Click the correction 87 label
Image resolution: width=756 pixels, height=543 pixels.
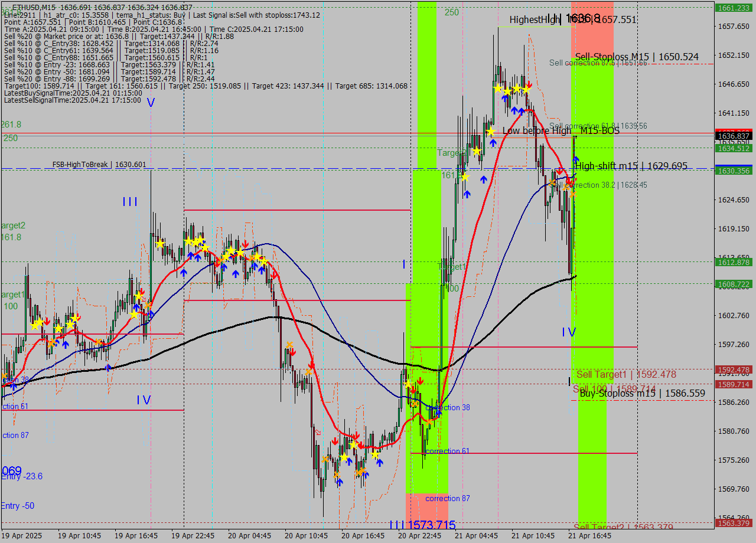[448, 498]
